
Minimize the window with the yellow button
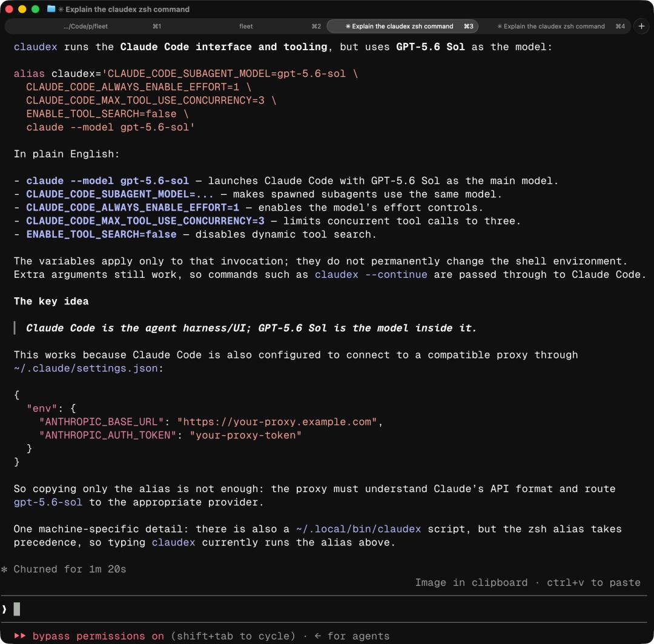click(x=22, y=9)
